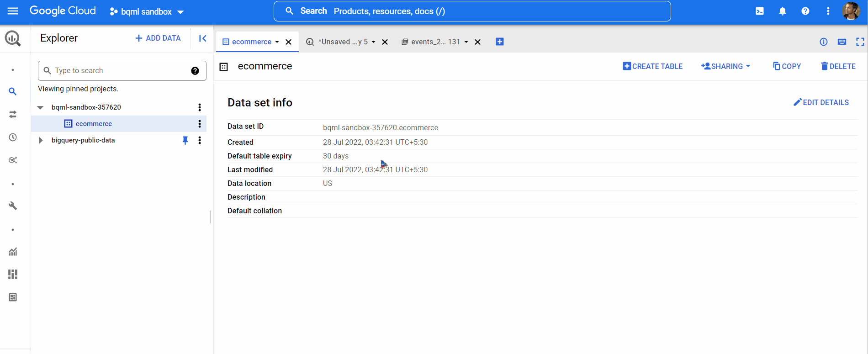
Task: Open Analytics Hub icon in sidebar
Action: click(x=13, y=160)
